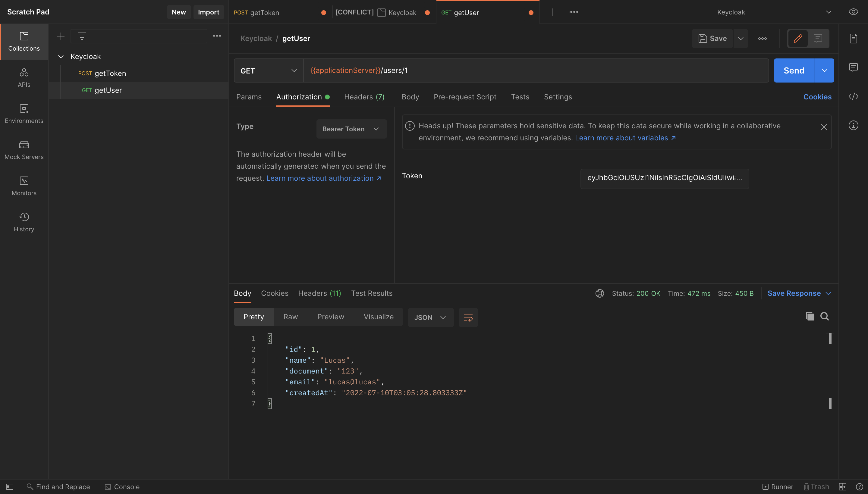
Task: Click the code snippet icon
Action: 853,97
